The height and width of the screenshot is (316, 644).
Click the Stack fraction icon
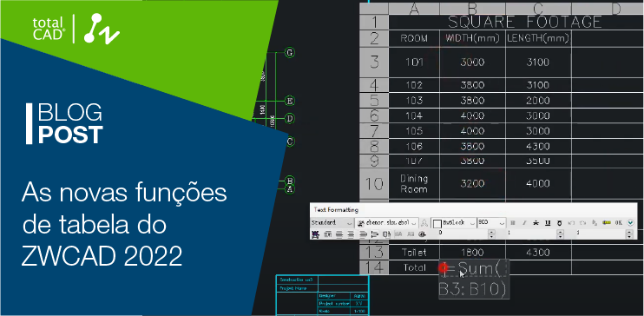pos(595,223)
